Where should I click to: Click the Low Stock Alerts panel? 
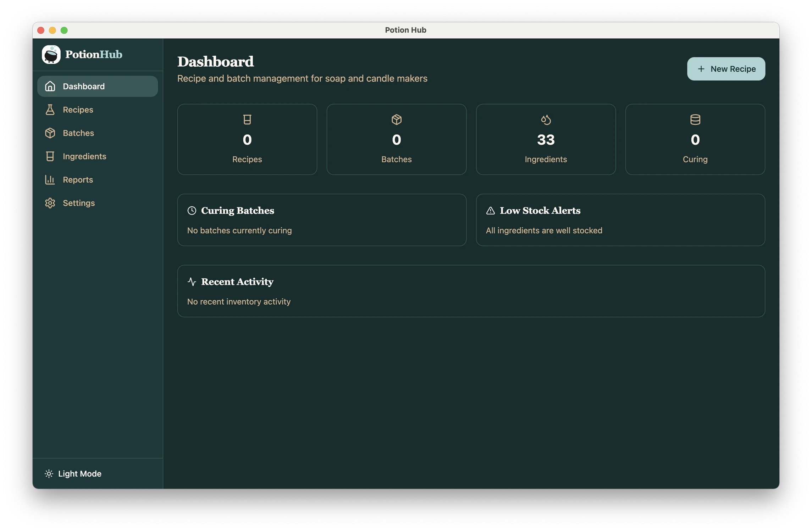pos(620,220)
